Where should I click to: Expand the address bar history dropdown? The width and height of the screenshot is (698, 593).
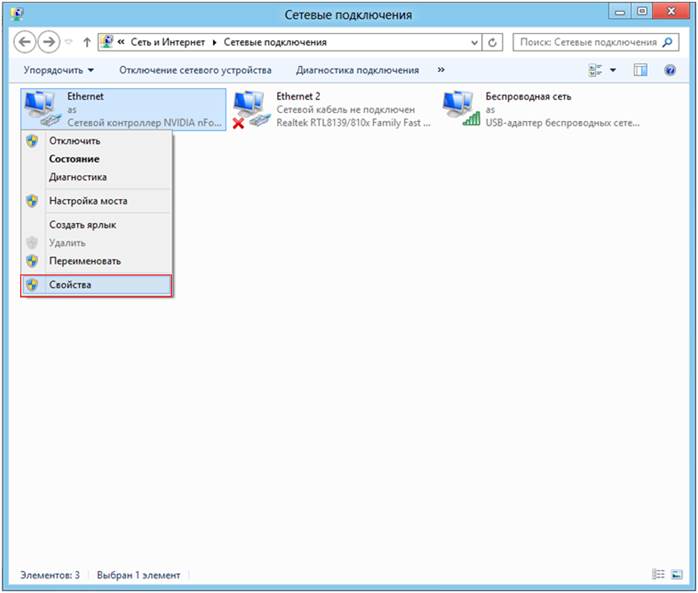click(475, 42)
